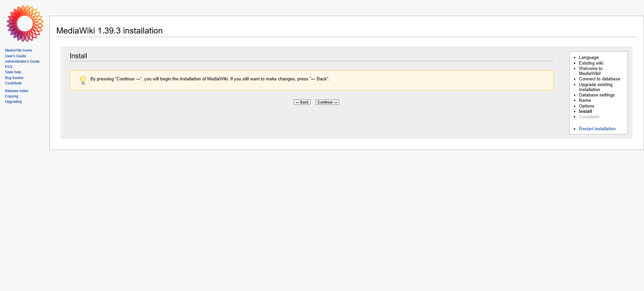
Task: Open Administrator's Guide in sidebar
Action: click(x=22, y=61)
